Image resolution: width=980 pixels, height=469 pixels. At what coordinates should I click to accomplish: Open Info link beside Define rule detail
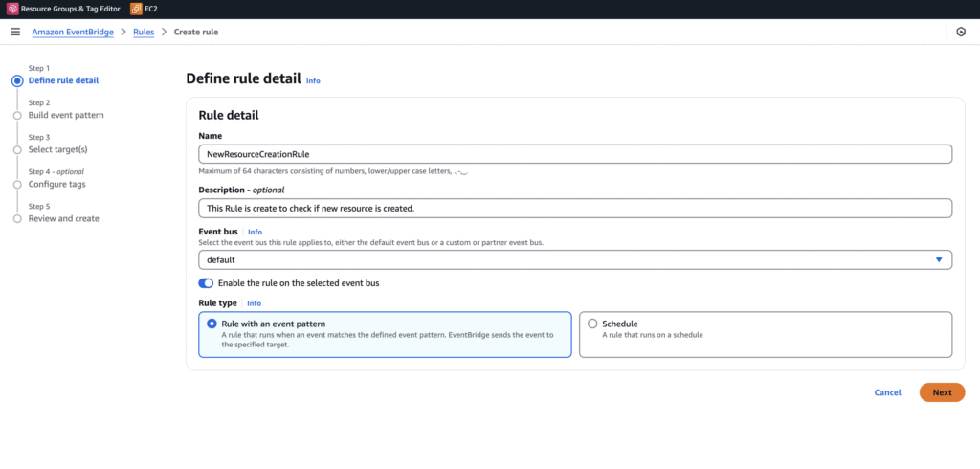[x=313, y=80]
